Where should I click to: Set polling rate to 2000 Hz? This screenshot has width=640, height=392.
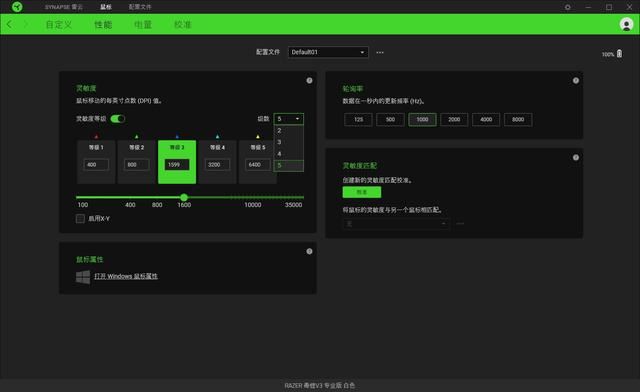tap(454, 120)
